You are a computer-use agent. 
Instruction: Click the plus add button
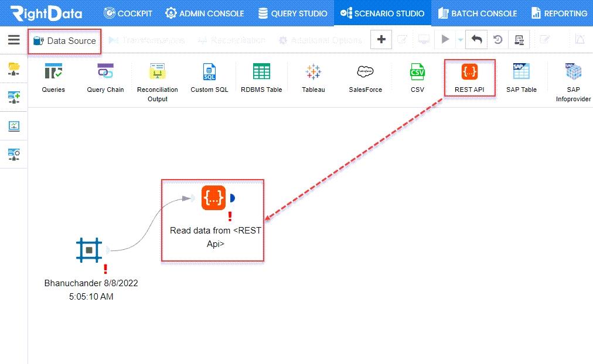(x=381, y=40)
